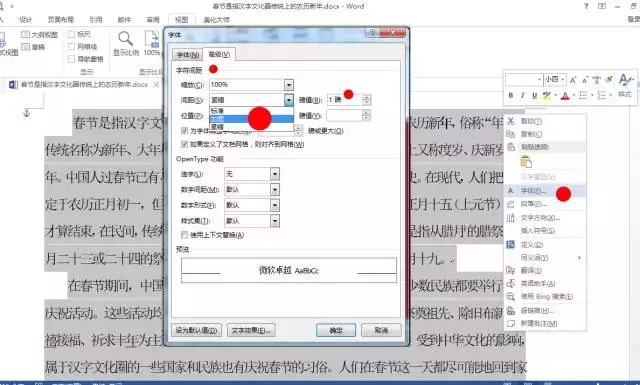
Task: Click the Set As Default 设为默认值(D) button
Action: point(196,330)
